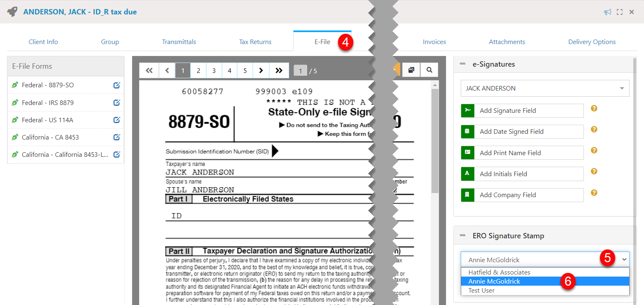Click the edit icon beside California - CA 8453
The image size is (644, 305).
(x=117, y=137)
